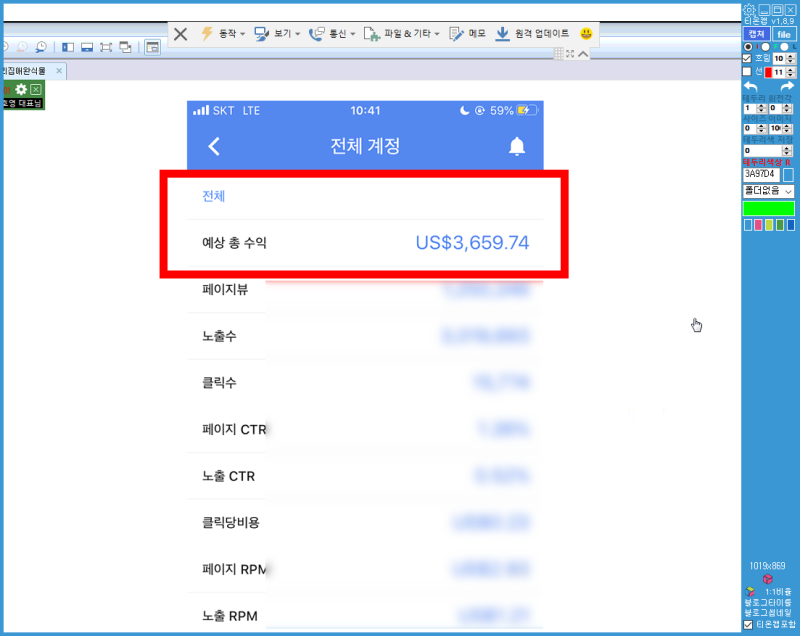Click the multicolor cube icon
The image size is (800, 636).
[x=750, y=592]
